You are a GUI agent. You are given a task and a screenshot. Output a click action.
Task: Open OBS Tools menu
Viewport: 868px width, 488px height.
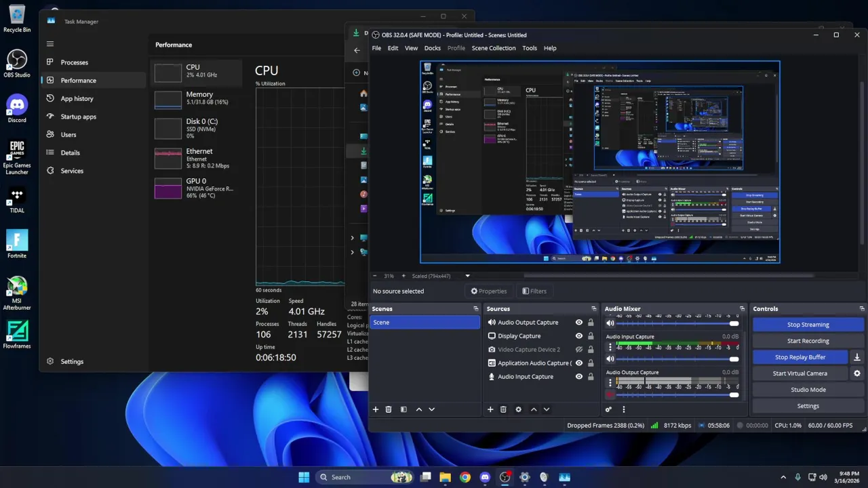coord(530,48)
